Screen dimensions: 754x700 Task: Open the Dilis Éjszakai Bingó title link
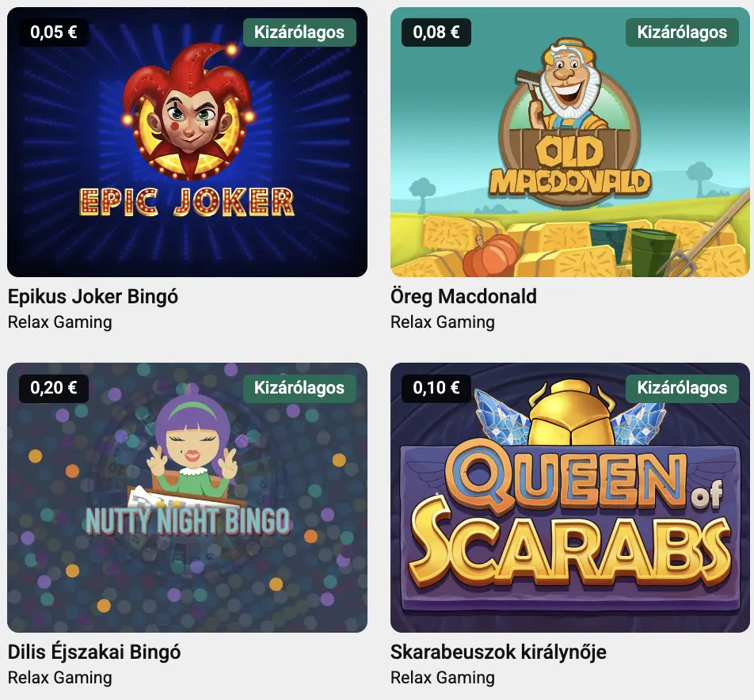tap(94, 652)
